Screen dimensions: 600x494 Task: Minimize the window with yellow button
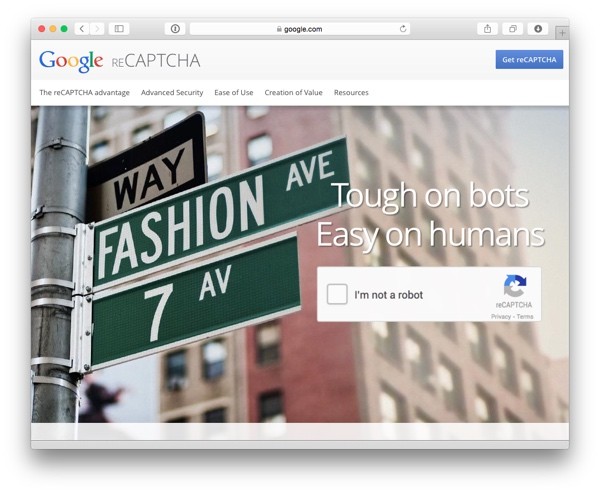pyautogui.click(x=53, y=29)
